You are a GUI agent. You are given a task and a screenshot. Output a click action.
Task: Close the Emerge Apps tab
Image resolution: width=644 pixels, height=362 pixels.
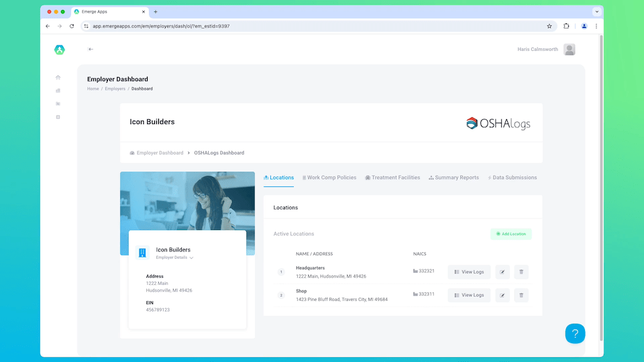click(144, 12)
